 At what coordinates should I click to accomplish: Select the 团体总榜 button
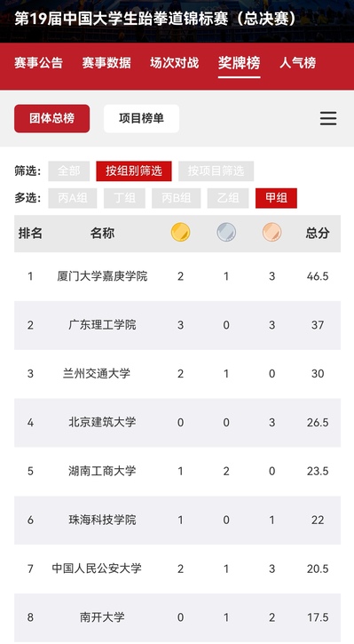[52, 118]
